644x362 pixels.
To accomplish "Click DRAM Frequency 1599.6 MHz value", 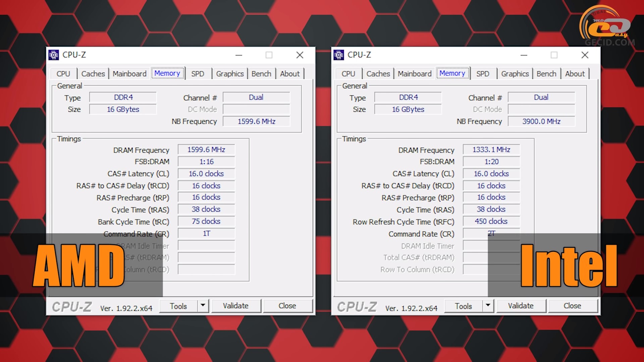I will tap(206, 149).
